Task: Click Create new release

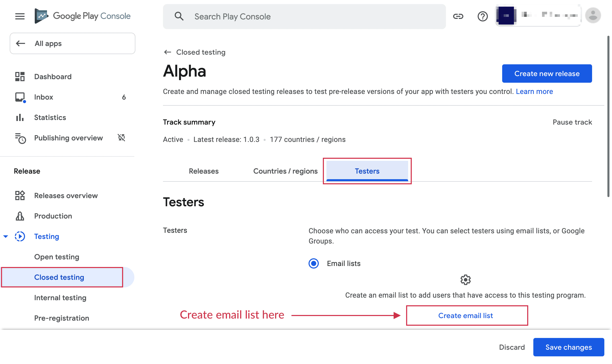Action: click(x=547, y=74)
